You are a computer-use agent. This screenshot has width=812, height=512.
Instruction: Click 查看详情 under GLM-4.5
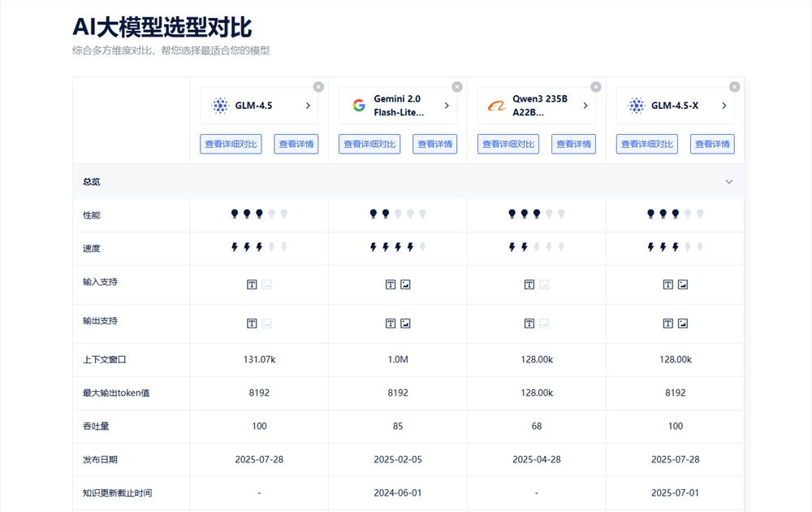point(296,144)
